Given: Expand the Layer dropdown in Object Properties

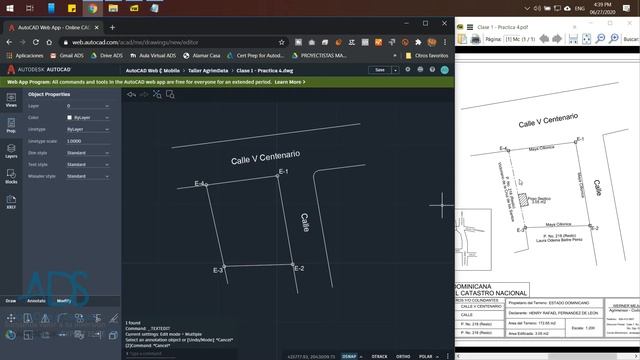Looking at the screenshot, I should 107,106.
